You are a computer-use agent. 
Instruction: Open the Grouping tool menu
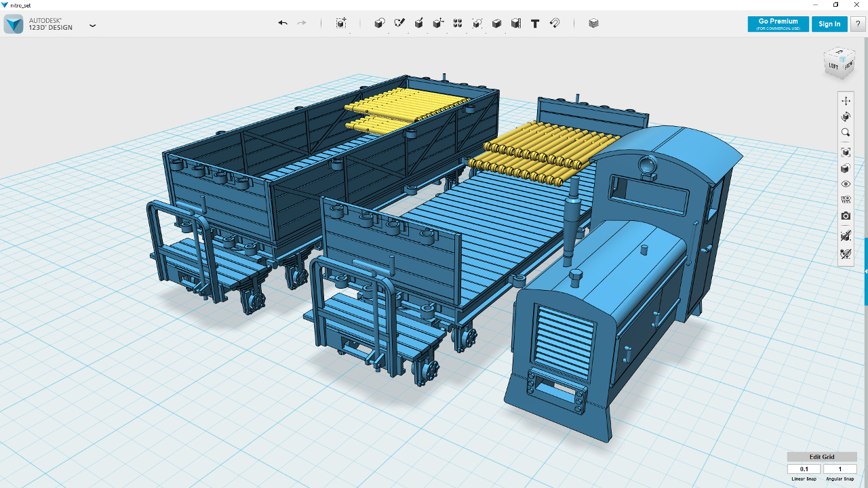click(x=477, y=23)
